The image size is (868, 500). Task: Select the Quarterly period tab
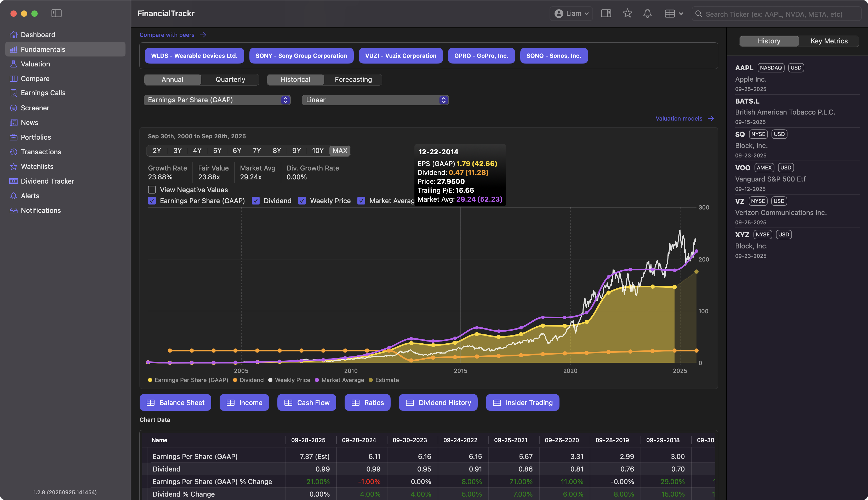click(230, 79)
